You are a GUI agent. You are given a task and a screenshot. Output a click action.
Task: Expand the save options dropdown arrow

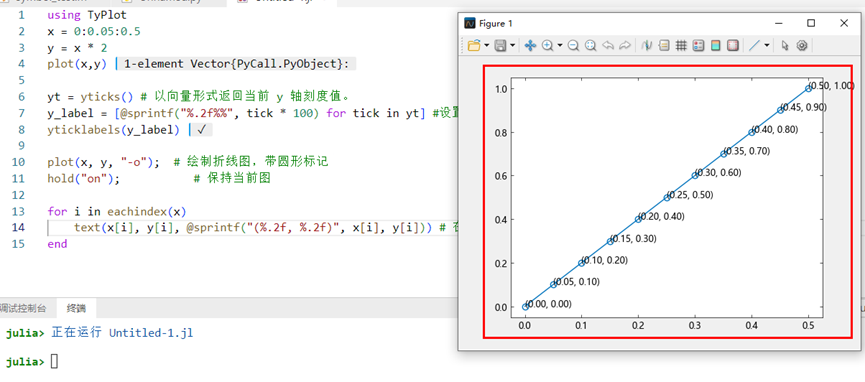pyautogui.click(x=512, y=45)
